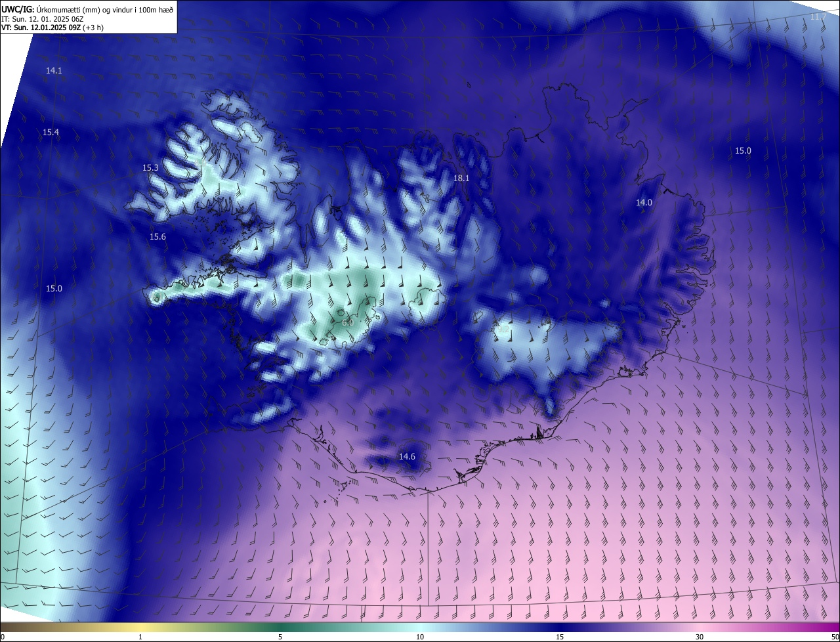Click the color scale tick labeled 15
This screenshot has height=642, width=840.
point(560,637)
